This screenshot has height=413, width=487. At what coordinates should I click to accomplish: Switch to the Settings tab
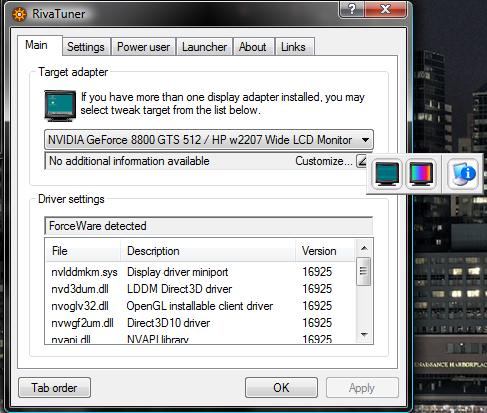(x=86, y=47)
